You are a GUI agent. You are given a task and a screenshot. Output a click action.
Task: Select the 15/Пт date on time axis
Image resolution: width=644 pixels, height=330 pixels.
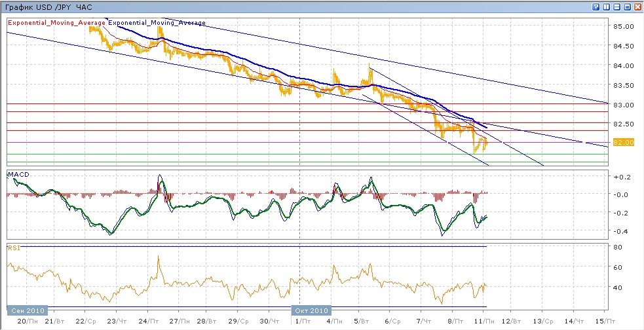click(605, 321)
